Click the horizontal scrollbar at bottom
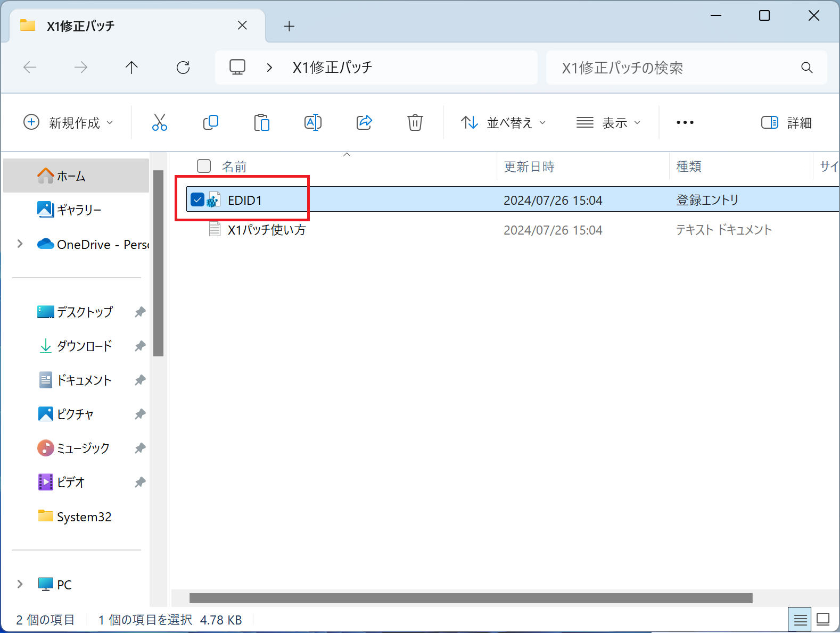Viewport: 840px width, 633px height. click(x=471, y=598)
